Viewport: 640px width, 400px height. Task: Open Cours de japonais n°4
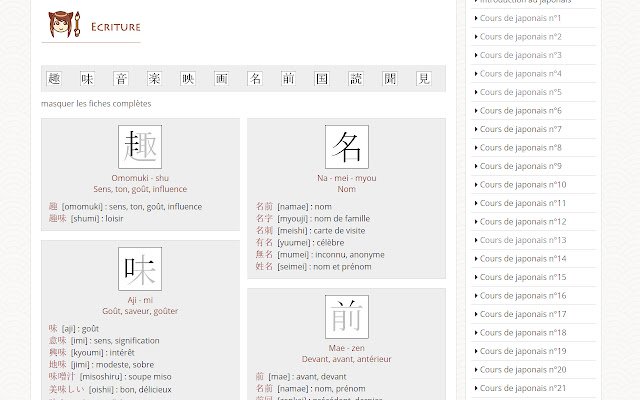[520, 73]
